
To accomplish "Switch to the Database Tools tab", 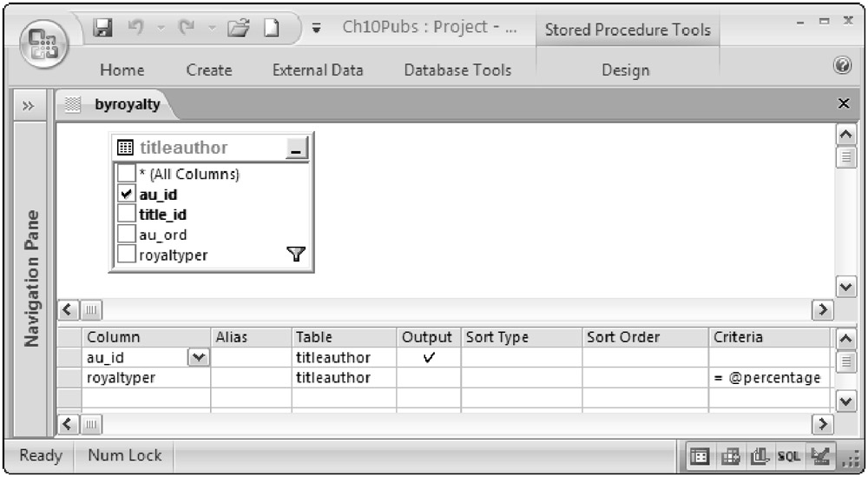I will [x=457, y=70].
